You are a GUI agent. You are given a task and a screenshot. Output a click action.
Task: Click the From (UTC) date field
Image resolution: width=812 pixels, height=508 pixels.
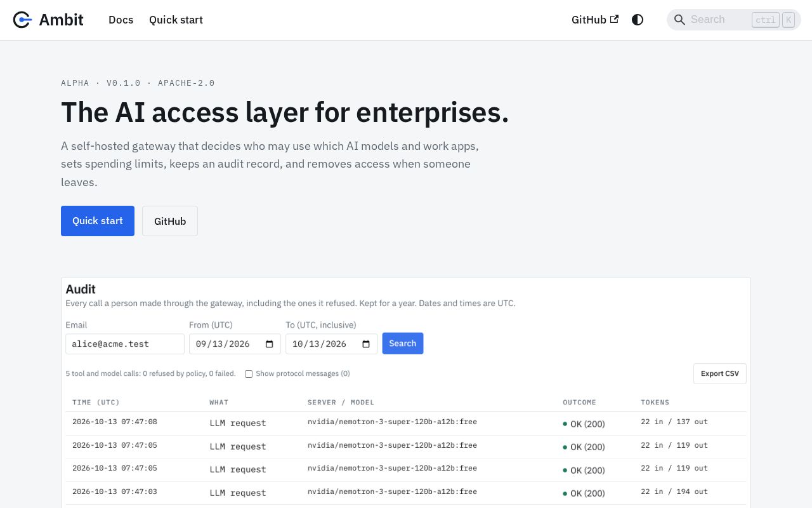click(x=235, y=344)
